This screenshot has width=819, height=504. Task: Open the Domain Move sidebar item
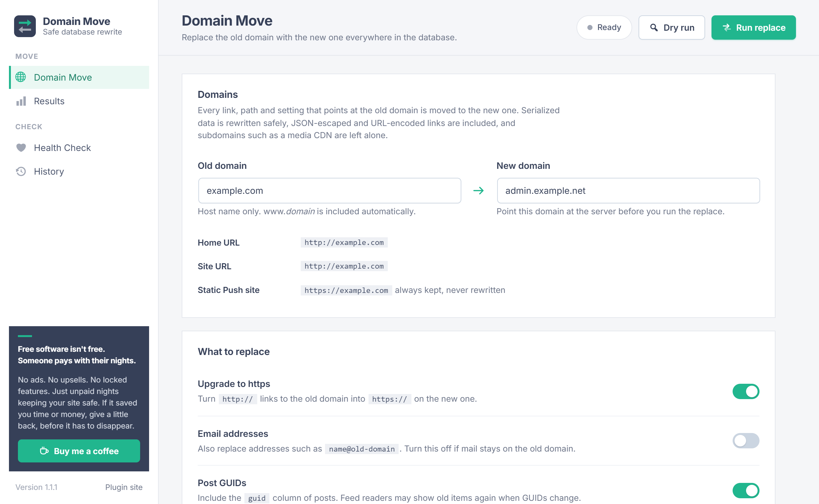pyautogui.click(x=79, y=77)
